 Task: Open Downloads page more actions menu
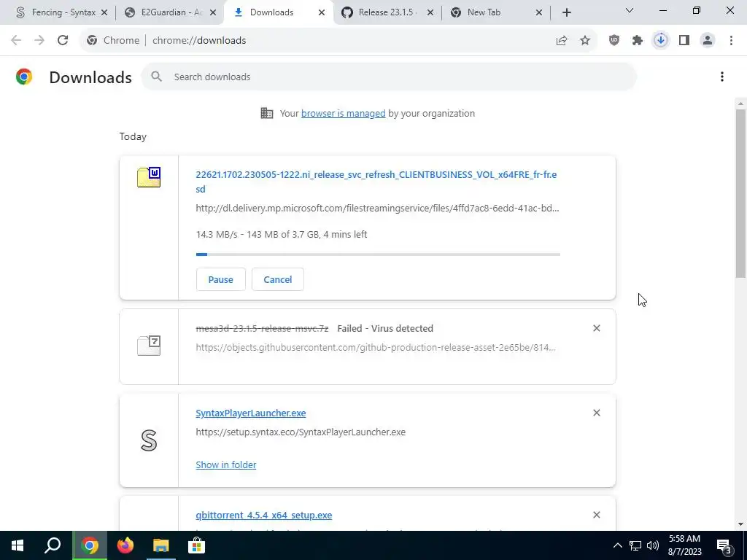(722, 77)
